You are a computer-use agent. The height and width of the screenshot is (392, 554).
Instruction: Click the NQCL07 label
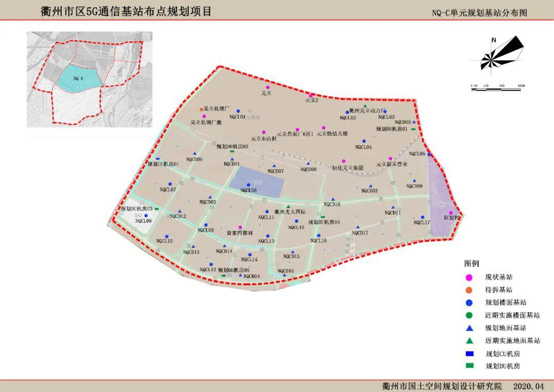click(168, 190)
